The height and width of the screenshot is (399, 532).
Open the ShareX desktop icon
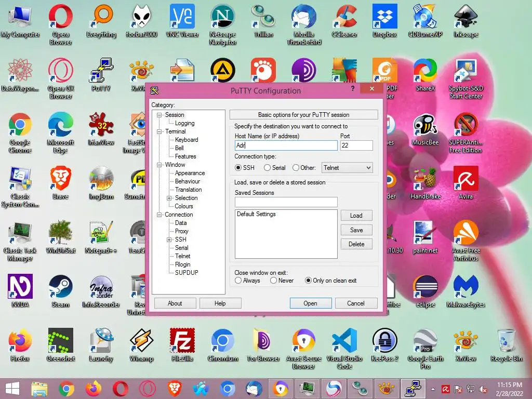[425, 75]
